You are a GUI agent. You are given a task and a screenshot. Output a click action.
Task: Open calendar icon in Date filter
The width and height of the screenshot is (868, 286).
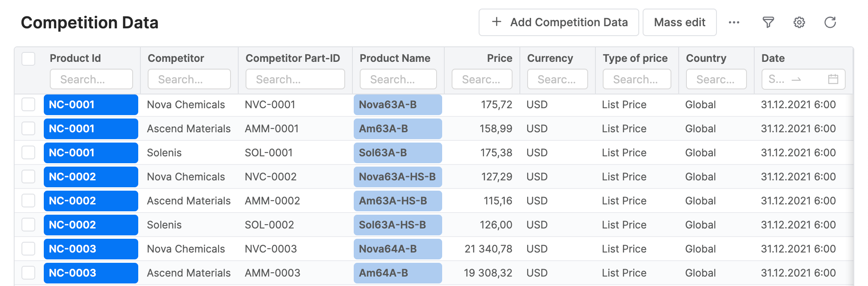tap(833, 79)
